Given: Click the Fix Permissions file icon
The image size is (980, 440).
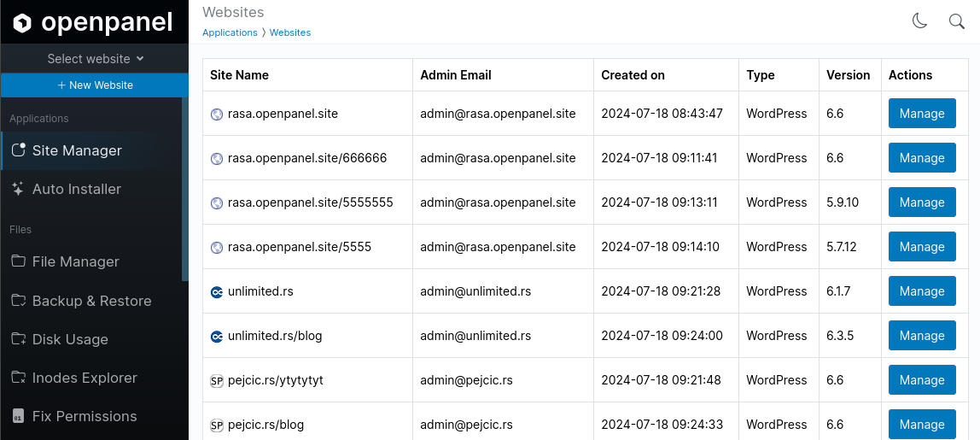Looking at the screenshot, I should point(19,416).
